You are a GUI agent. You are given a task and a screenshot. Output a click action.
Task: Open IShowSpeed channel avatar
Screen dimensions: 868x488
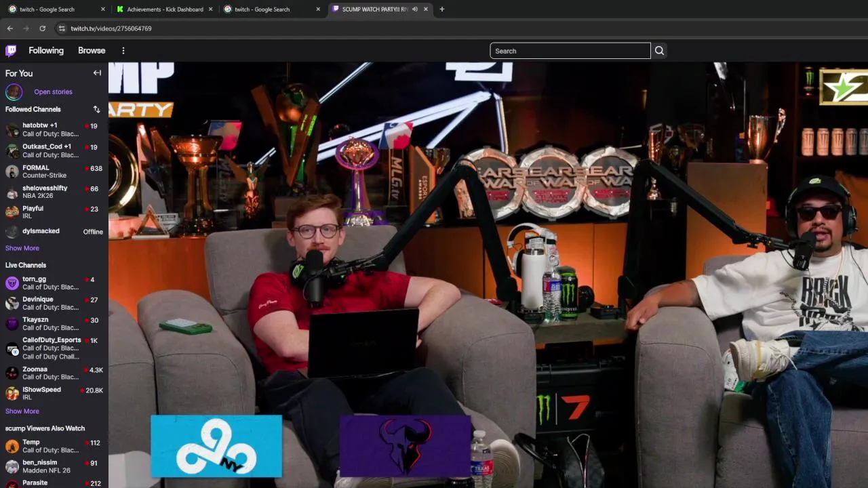(12, 393)
